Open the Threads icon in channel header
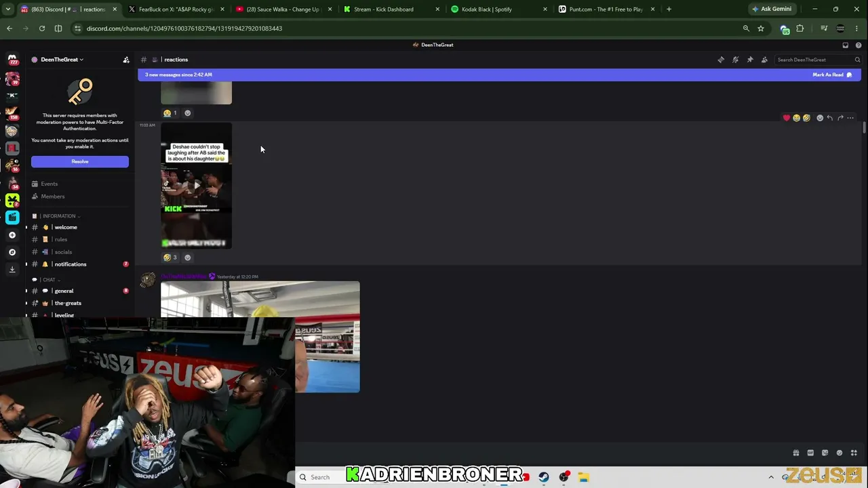Screen dimensions: 868x488 coord(721,60)
